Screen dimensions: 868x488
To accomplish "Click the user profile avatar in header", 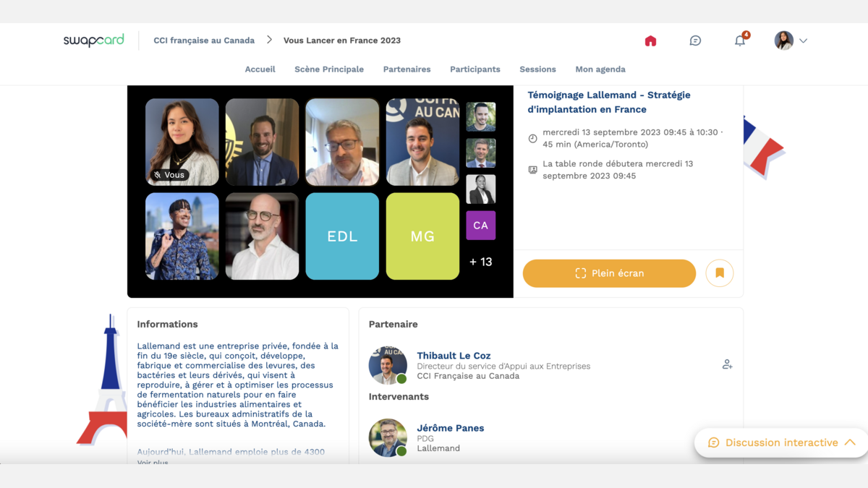I will click(x=783, y=40).
